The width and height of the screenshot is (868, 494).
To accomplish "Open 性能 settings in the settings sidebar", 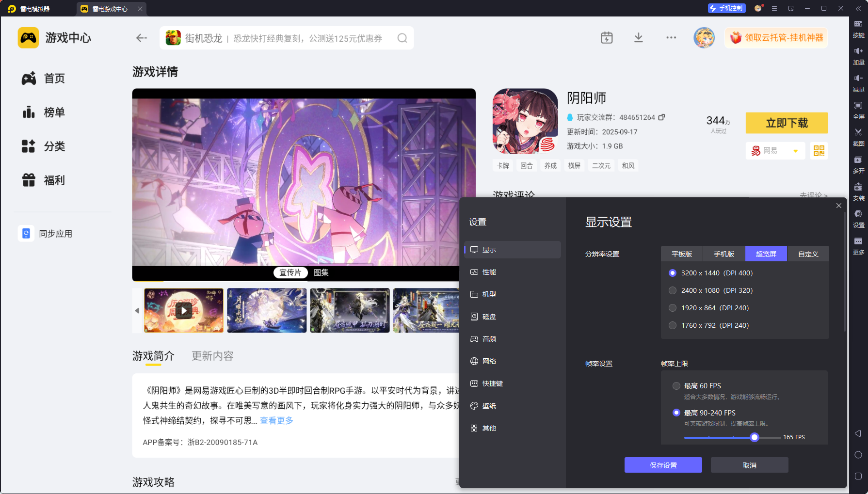I will tap(489, 272).
